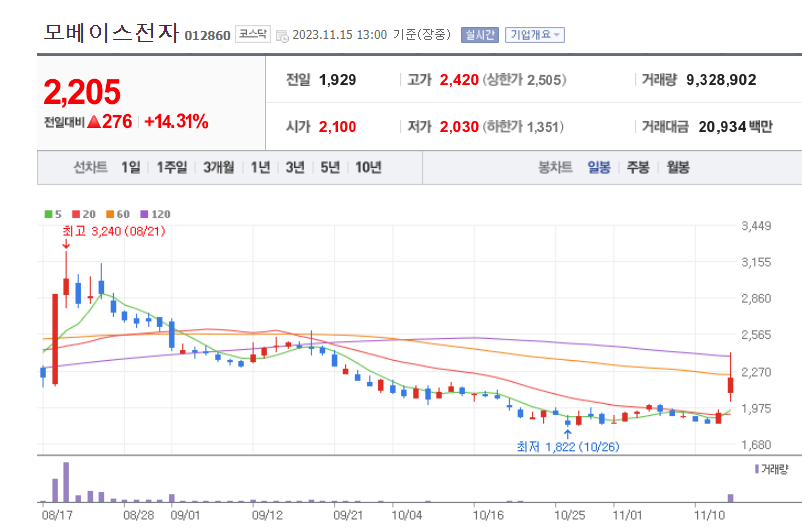Click the 저가 value 2,030

tap(459, 127)
